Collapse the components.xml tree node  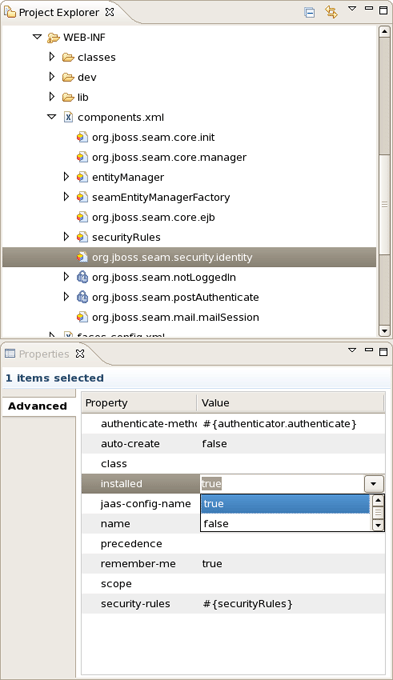pos(52,117)
